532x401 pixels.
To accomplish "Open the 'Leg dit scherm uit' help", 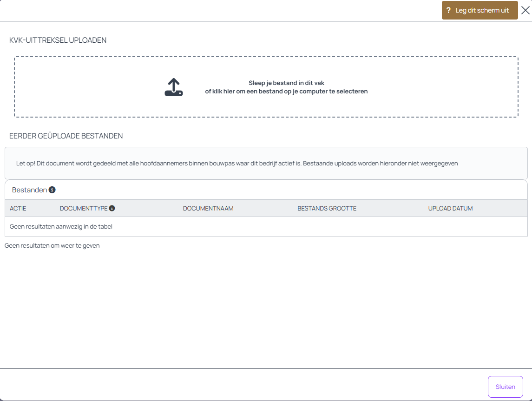I will [x=482, y=10].
